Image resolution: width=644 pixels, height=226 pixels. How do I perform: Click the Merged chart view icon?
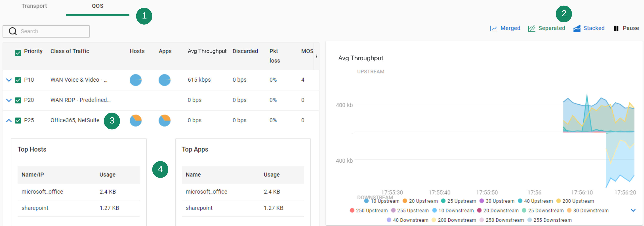pyautogui.click(x=493, y=28)
